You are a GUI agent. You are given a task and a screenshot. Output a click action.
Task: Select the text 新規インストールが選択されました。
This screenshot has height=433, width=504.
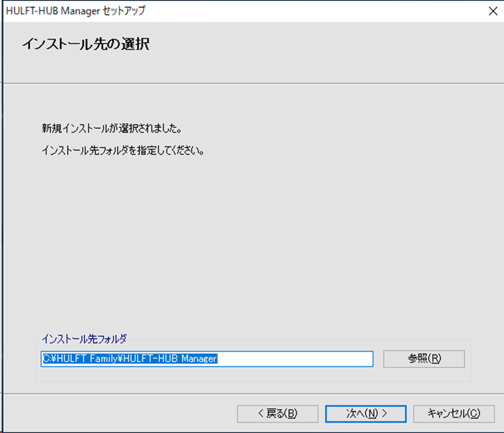[112, 129]
